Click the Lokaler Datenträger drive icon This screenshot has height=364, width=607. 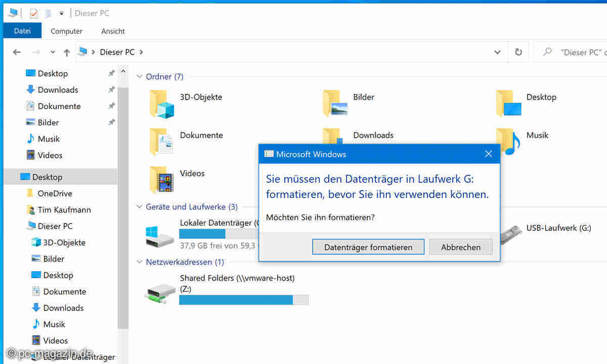[160, 236]
